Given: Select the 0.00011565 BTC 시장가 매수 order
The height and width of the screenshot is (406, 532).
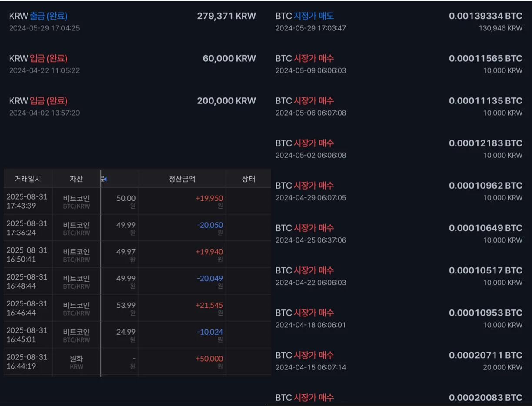Looking at the screenshot, I should coord(399,64).
